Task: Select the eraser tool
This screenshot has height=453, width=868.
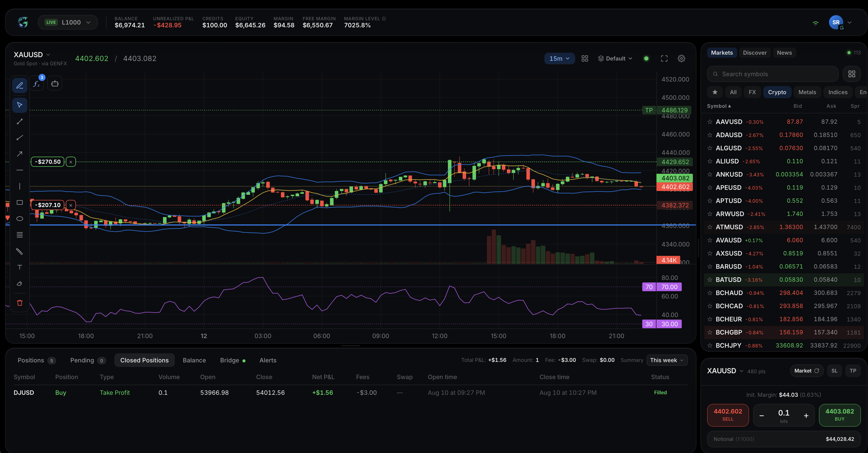Action: tap(19, 284)
